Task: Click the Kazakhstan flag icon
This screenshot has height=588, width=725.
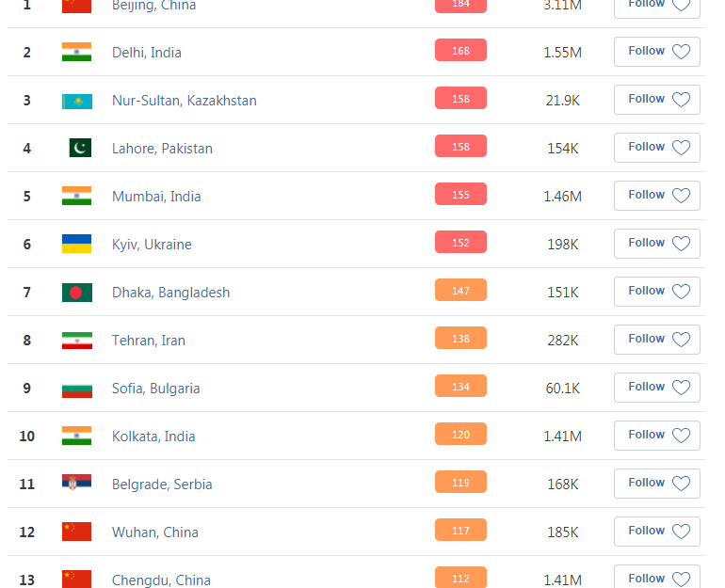Action: point(77,102)
